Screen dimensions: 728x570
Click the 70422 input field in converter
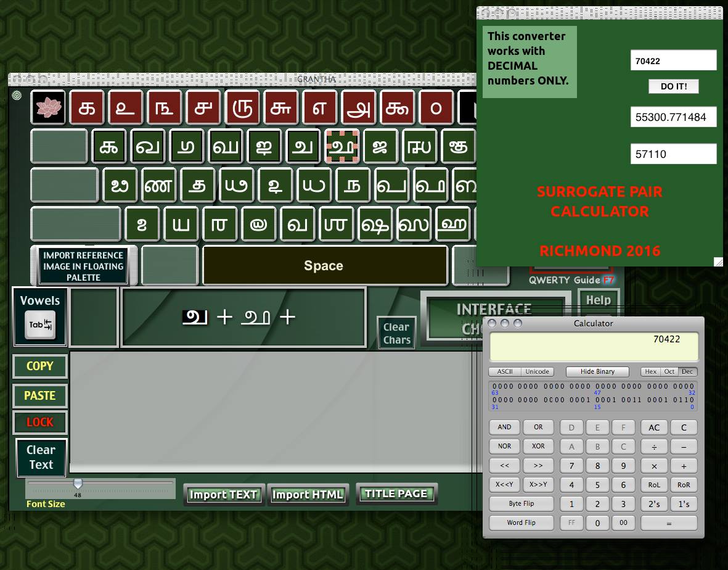pyautogui.click(x=673, y=60)
